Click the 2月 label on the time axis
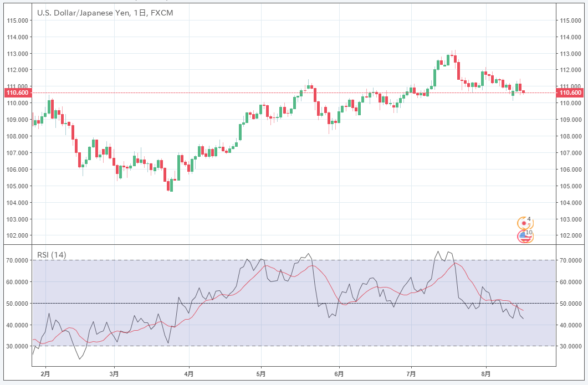This screenshot has height=385, width=588. 45,374
